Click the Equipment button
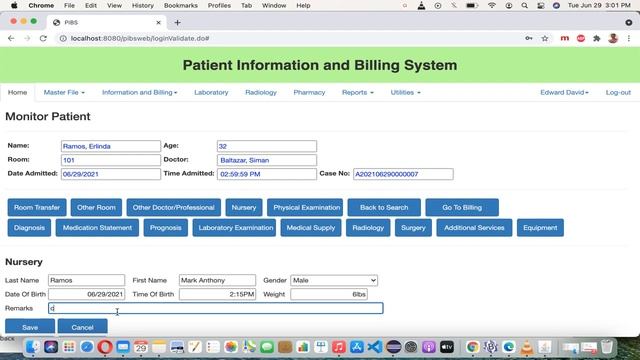Screen dimensions: 640x360 point(540,228)
